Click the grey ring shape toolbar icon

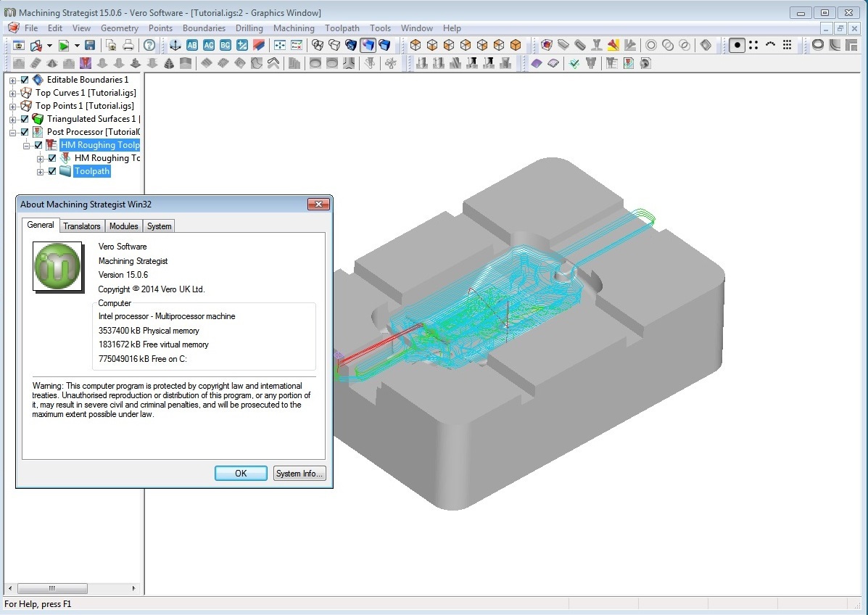click(818, 46)
